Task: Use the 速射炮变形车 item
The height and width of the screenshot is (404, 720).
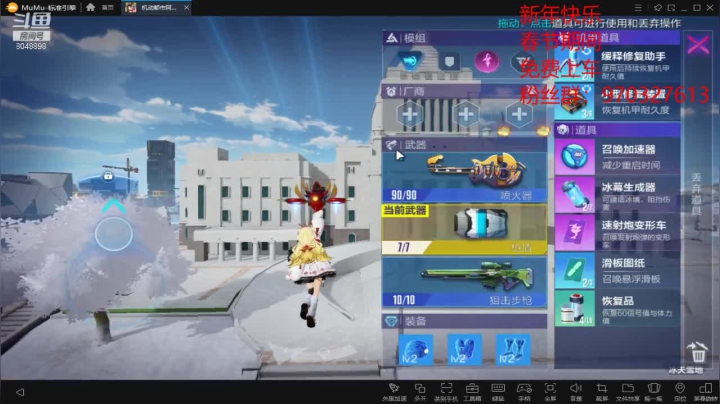Action: pyautogui.click(x=617, y=233)
